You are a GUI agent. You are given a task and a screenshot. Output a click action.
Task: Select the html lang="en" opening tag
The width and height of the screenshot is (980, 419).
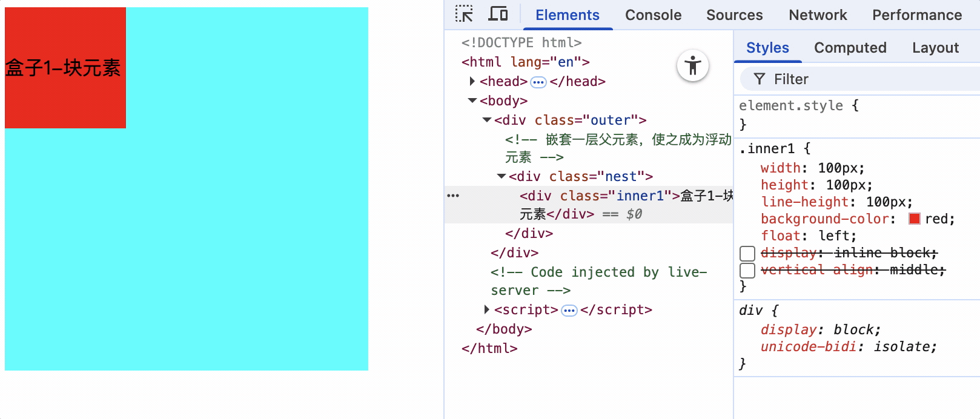tap(525, 62)
